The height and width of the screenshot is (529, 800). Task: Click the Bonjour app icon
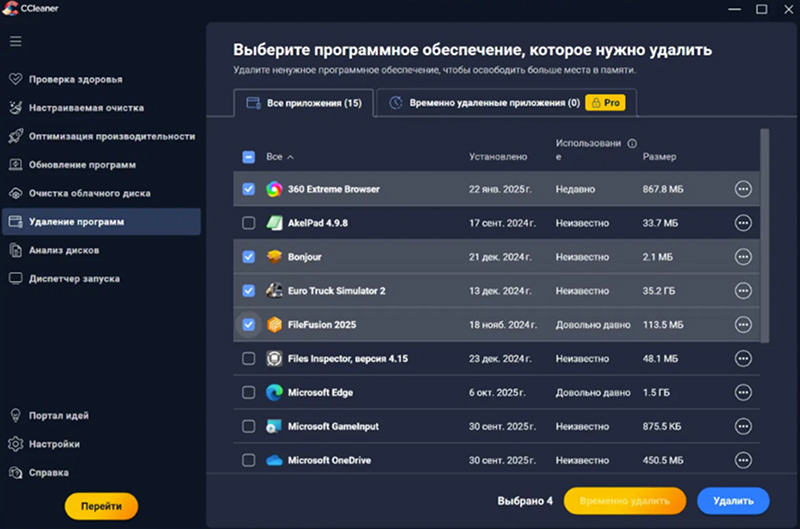pyautogui.click(x=274, y=257)
